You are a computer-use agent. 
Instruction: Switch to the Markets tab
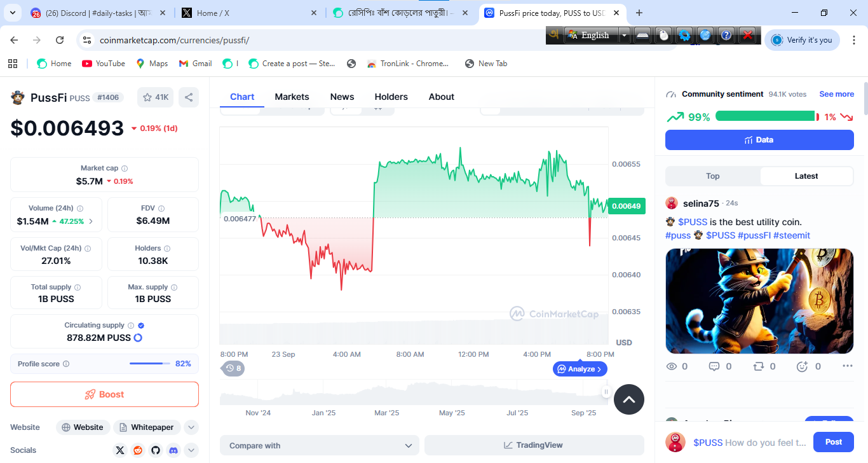[292, 97]
